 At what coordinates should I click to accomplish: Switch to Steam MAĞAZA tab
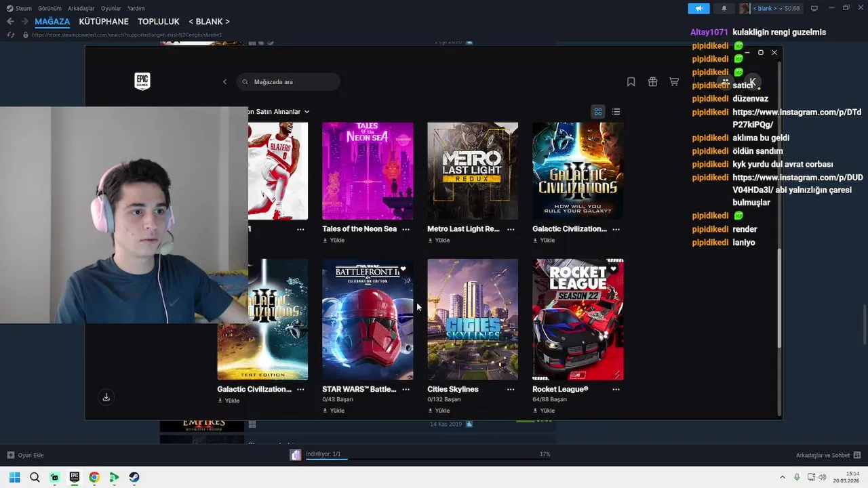tap(52, 22)
